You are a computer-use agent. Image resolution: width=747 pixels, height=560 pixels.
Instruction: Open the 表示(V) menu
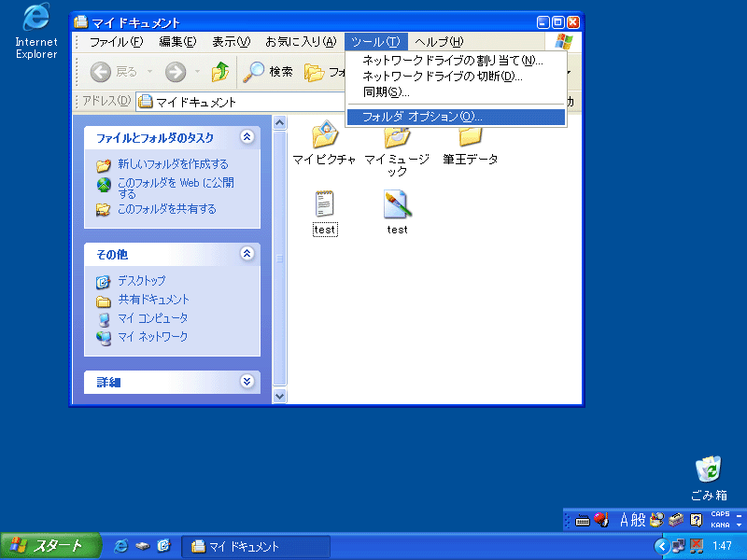pos(231,42)
